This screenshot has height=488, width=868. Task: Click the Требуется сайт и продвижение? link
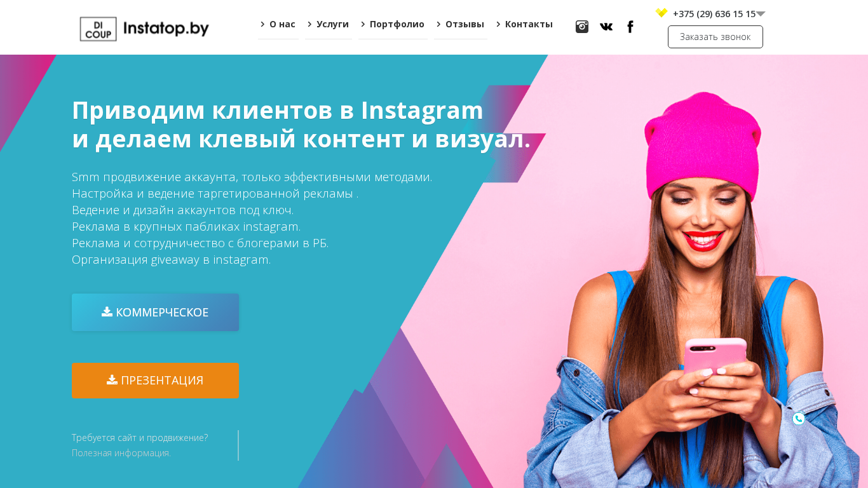pyautogui.click(x=140, y=438)
